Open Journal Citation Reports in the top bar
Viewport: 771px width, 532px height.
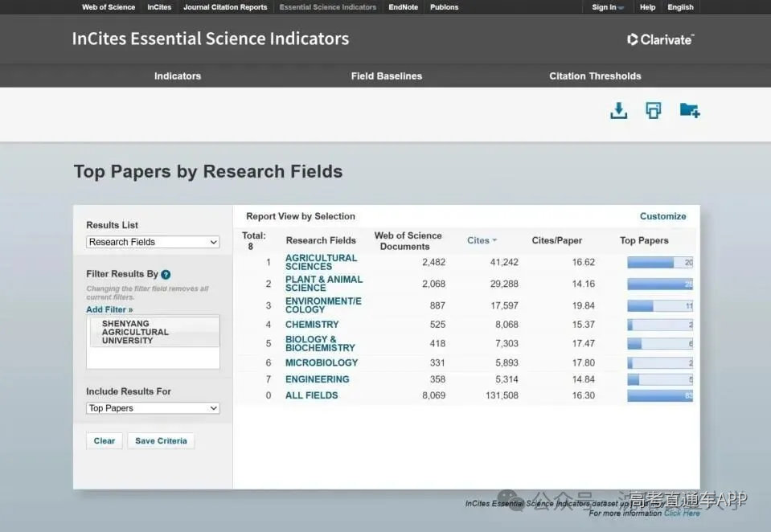[x=225, y=7]
